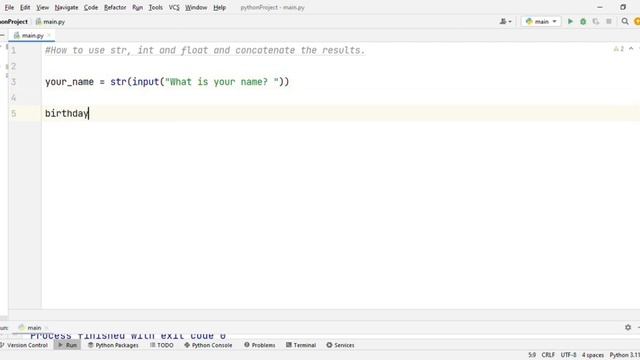
Task: Open the Tools menu
Action: pos(156,7)
